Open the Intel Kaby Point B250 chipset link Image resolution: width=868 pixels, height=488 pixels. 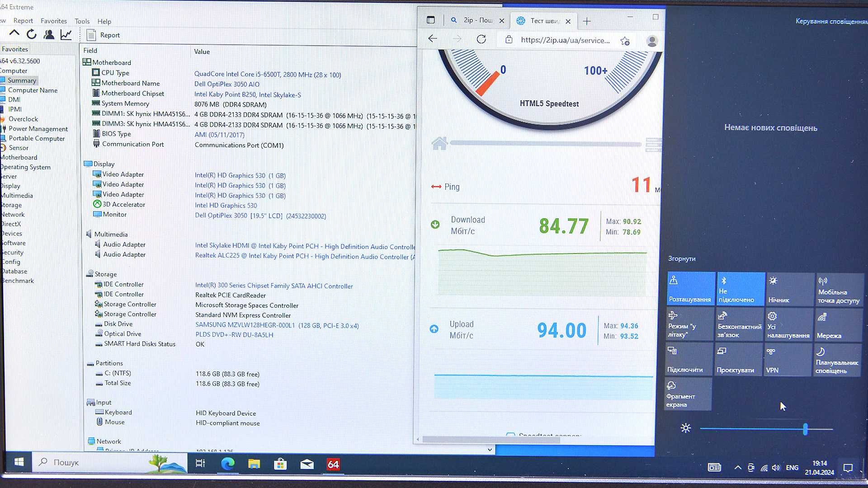click(248, 94)
